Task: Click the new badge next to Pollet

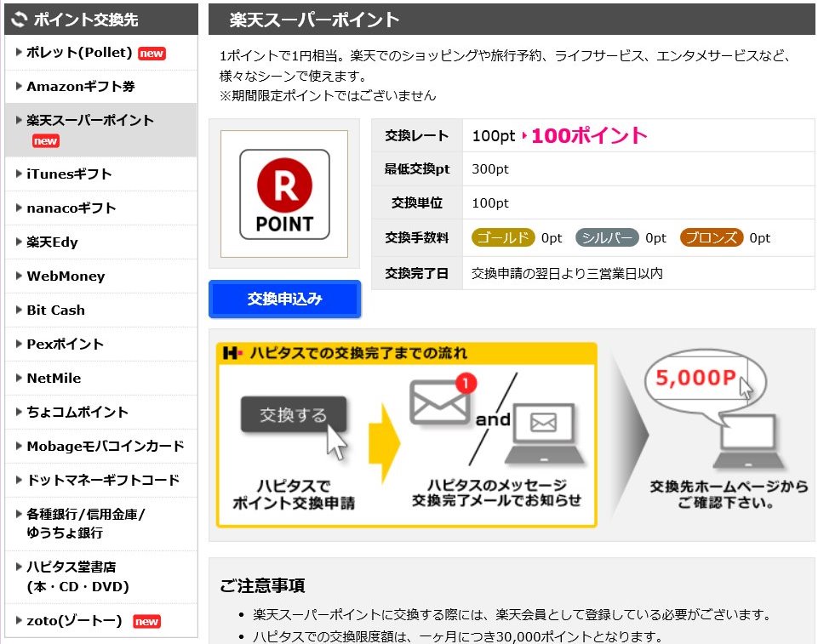Action: coord(152,54)
